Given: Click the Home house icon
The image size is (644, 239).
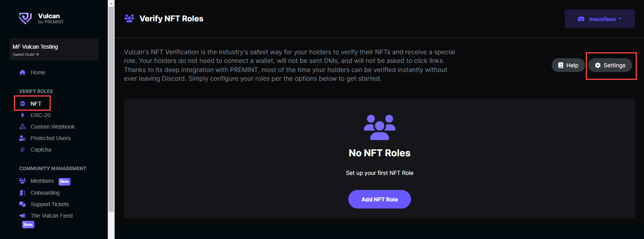Looking at the screenshot, I should [23, 72].
